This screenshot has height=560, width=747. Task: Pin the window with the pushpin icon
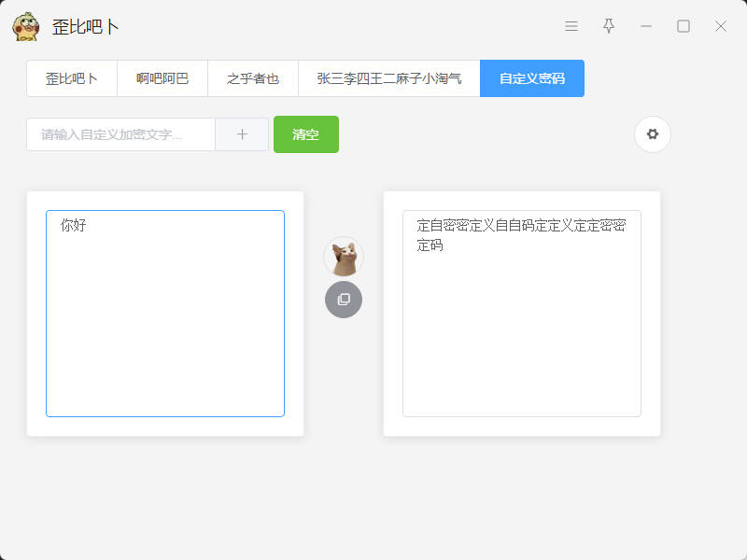[609, 26]
